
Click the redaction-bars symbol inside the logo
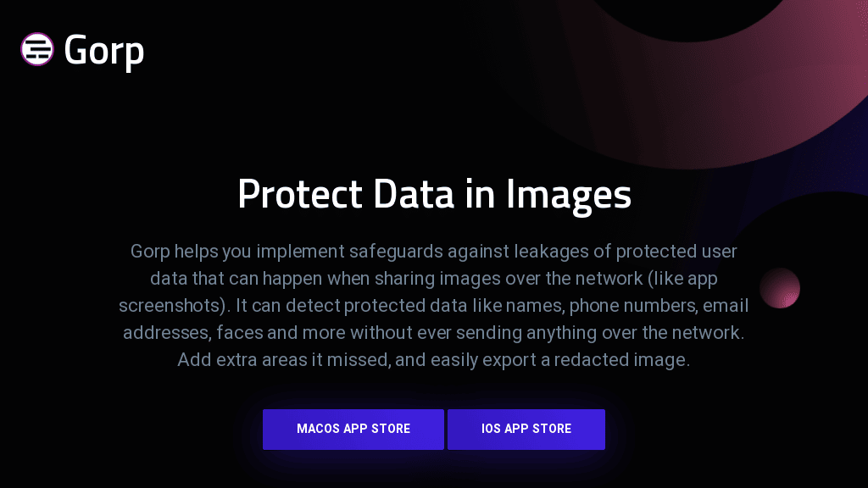click(x=36, y=49)
